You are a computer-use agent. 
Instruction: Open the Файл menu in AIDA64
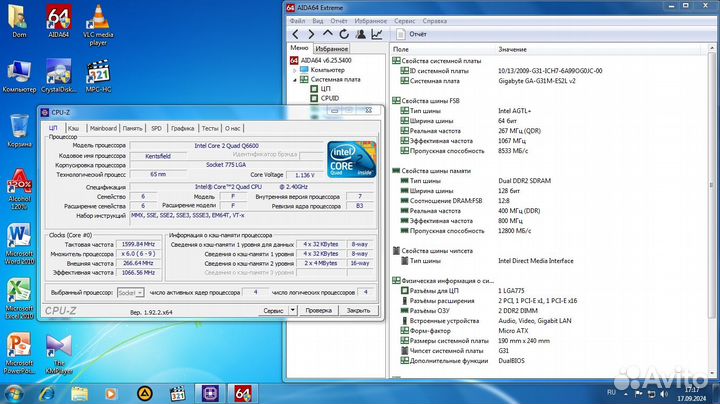[297, 21]
